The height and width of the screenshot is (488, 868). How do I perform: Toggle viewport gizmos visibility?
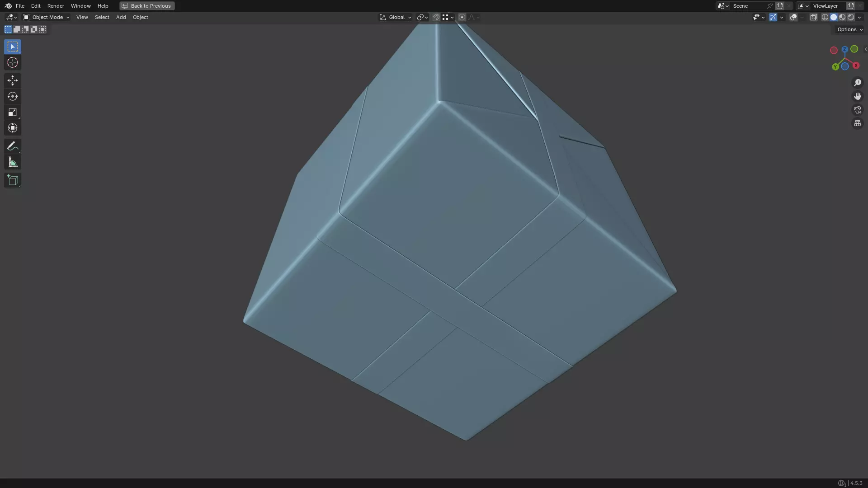point(773,17)
